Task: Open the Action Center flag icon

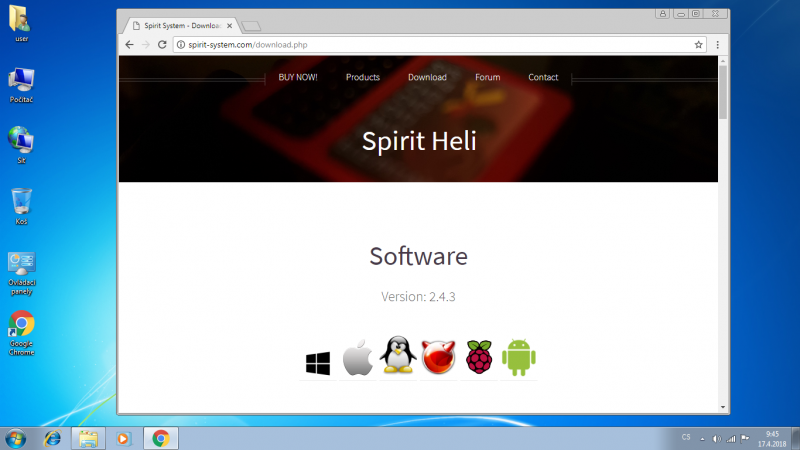Action: coord(745,438)
